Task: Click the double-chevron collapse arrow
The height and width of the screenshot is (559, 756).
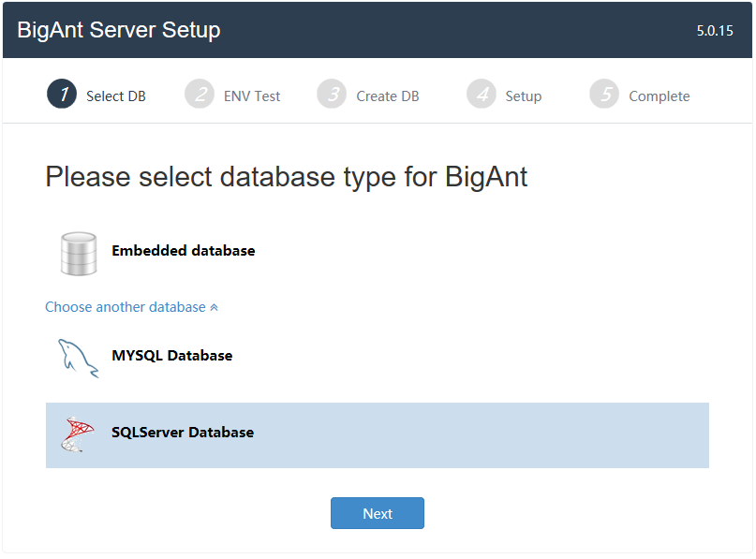Action: click(215, 307)
